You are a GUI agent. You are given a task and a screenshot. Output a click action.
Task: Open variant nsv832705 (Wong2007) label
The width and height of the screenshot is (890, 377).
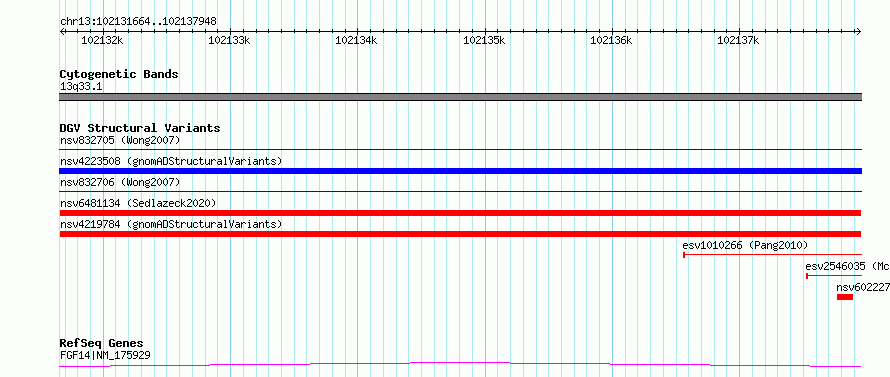[x=120, y=140]
